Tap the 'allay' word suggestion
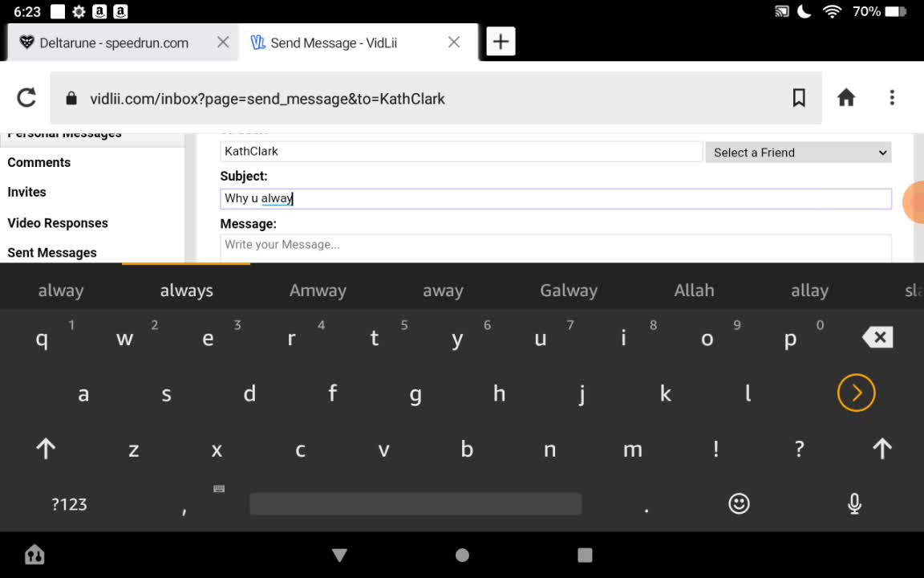 tap(809, 290)
